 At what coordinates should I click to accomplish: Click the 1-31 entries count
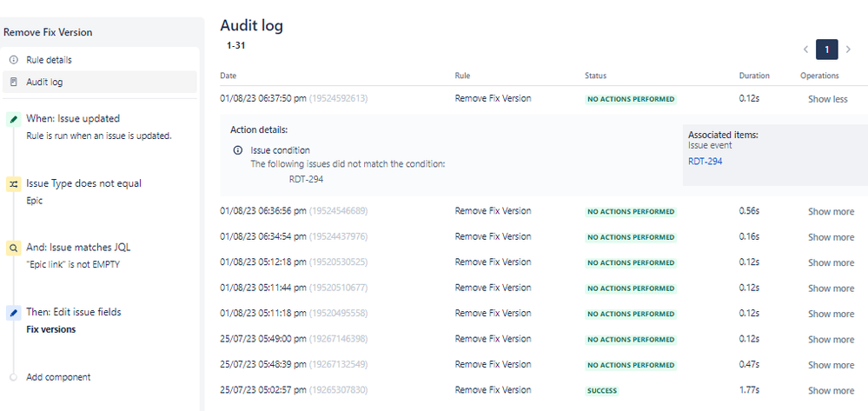point(235,46)
